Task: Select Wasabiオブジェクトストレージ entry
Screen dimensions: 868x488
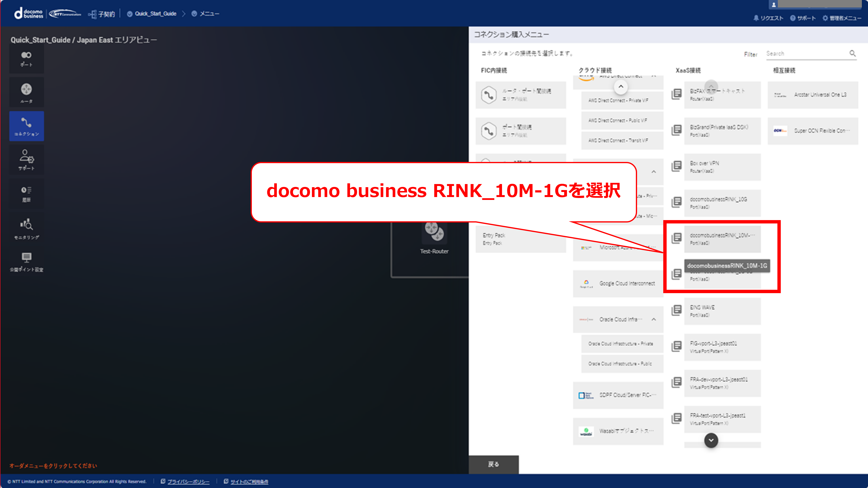Action: [618, 431]
